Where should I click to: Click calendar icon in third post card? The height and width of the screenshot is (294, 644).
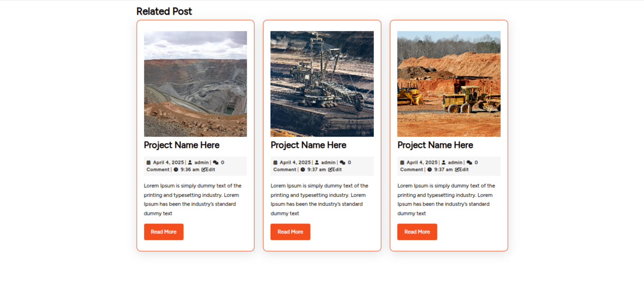403,162
